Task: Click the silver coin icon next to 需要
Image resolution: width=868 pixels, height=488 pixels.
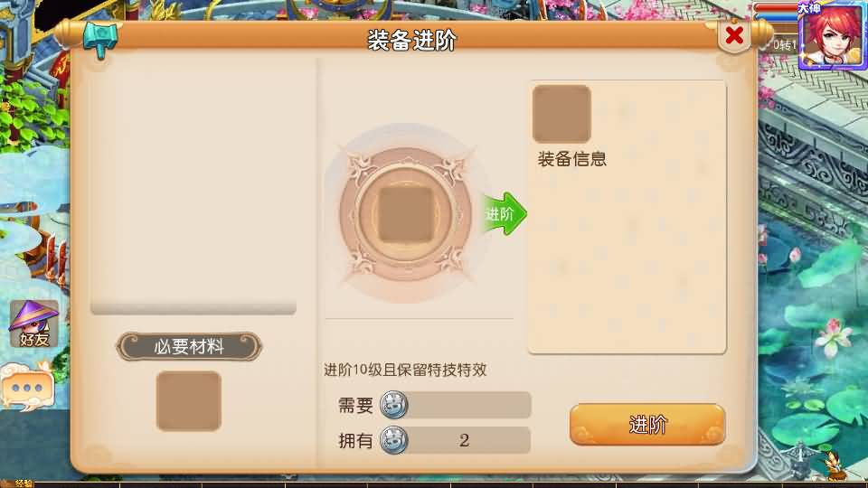Action: coord(393,405)
